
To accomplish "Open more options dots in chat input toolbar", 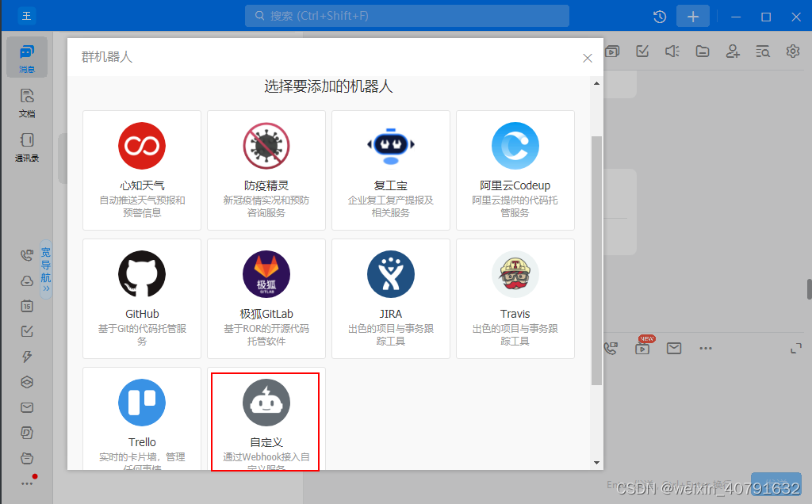I will (x=705, y=348).
